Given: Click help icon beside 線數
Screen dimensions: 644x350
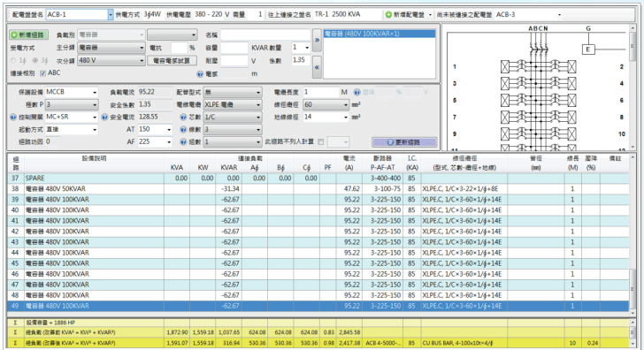Looking at the screenshot, I should pyautogui.click(x=183, y=130).
